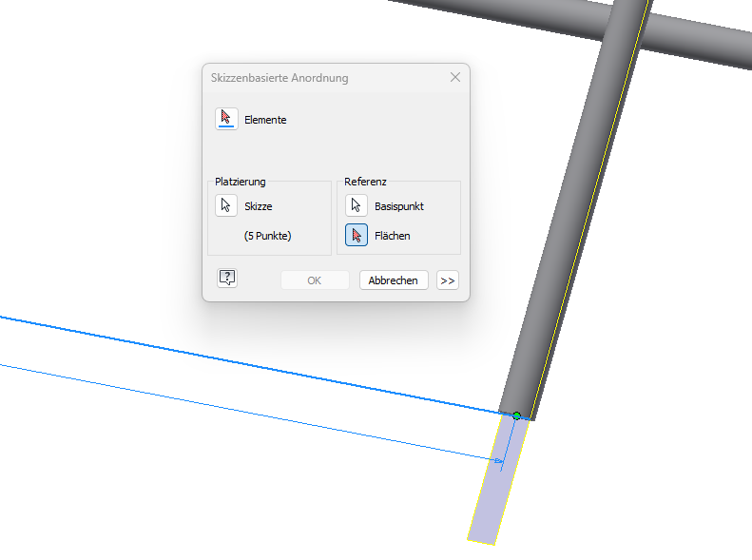The image size is (752, 560).
Task: Click the Abbrechen button
Action: click(x=394, y=280)
